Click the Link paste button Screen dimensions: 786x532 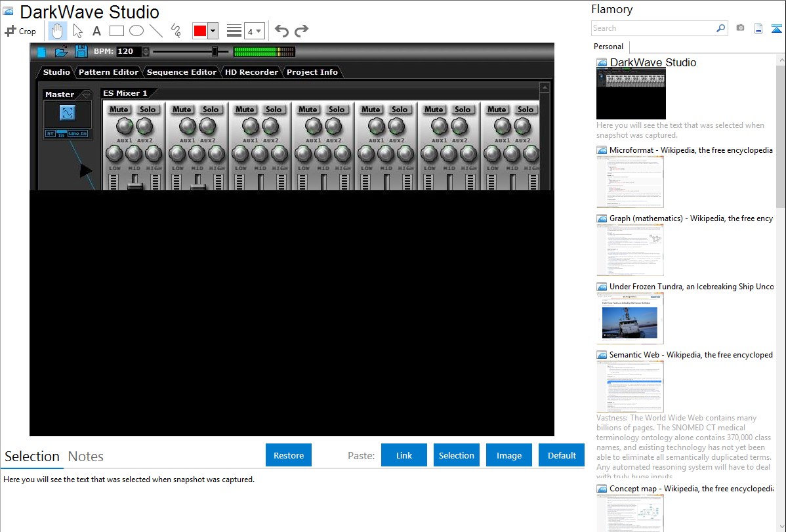(x=404, y=455)
